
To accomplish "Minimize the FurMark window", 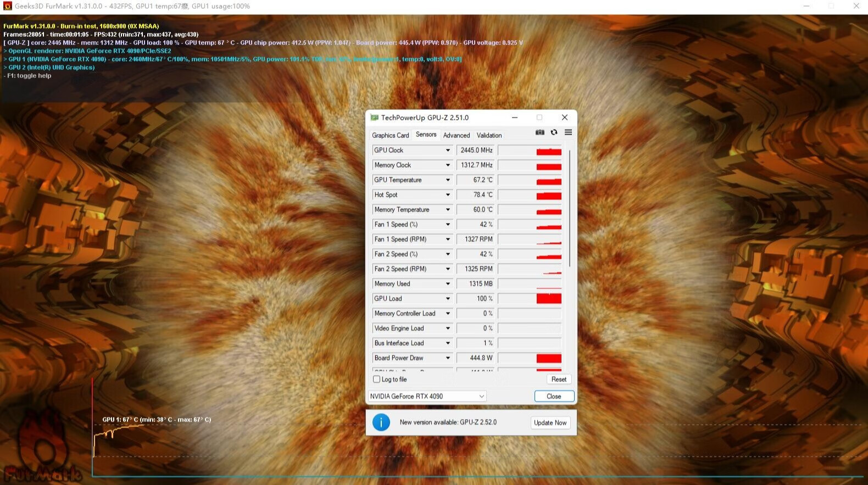I will [806, 6].
